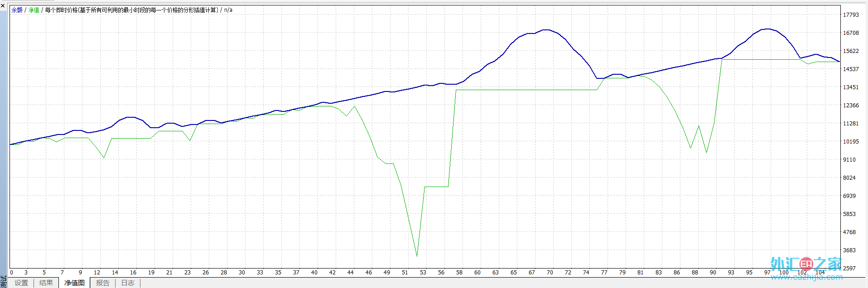The image size is (868, 288).
Task: Click trade number 88 on horizontal axis
Action: [x=695, y=273]
